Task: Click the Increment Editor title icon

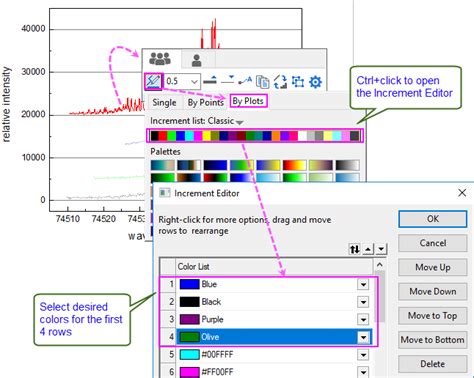Action: (165, 193)
